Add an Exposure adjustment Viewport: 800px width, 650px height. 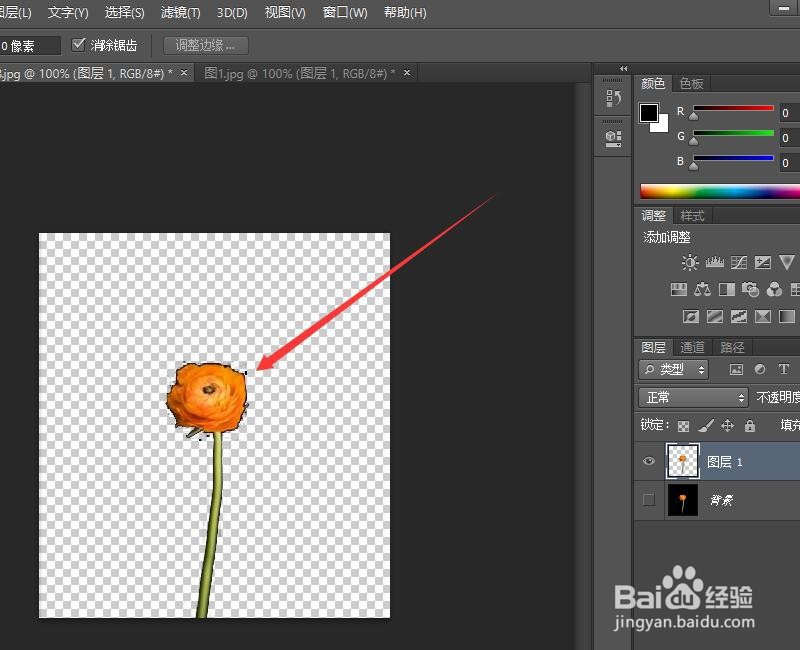click(763, 263)
